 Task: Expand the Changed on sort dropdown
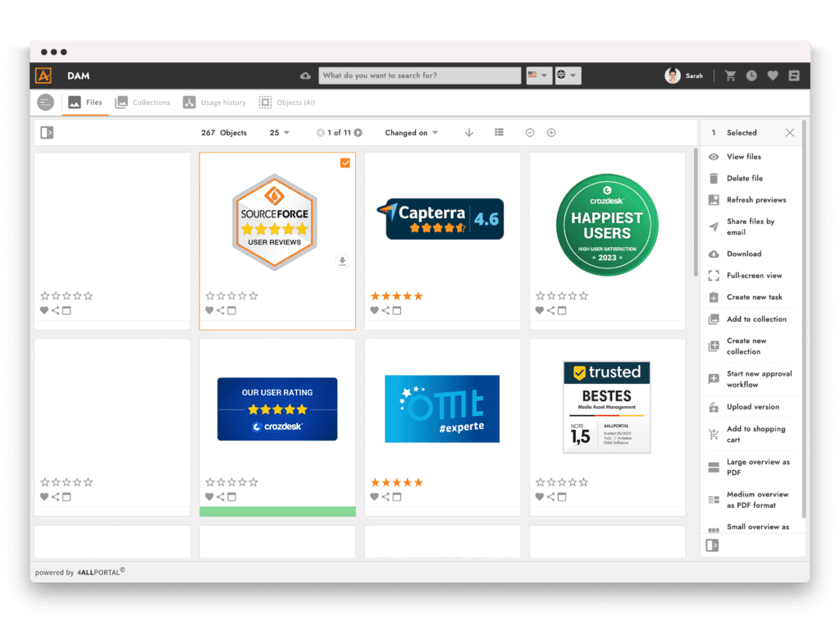coord(412,132)
